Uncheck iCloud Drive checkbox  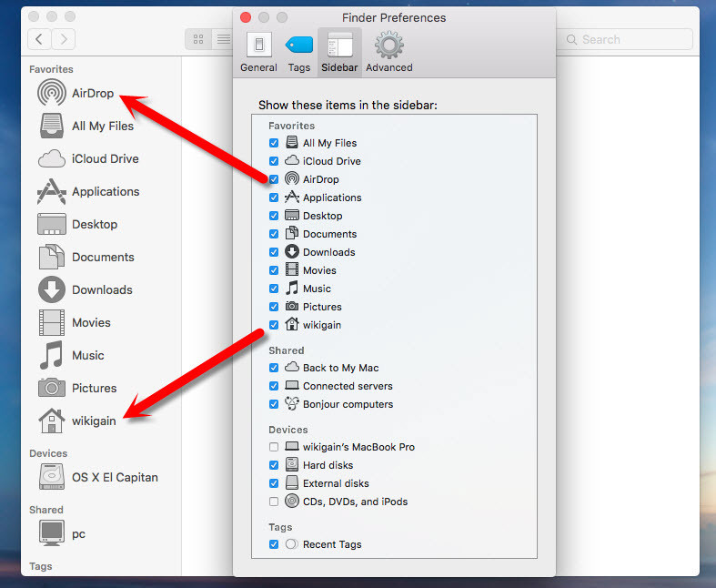tap(274, 161)
